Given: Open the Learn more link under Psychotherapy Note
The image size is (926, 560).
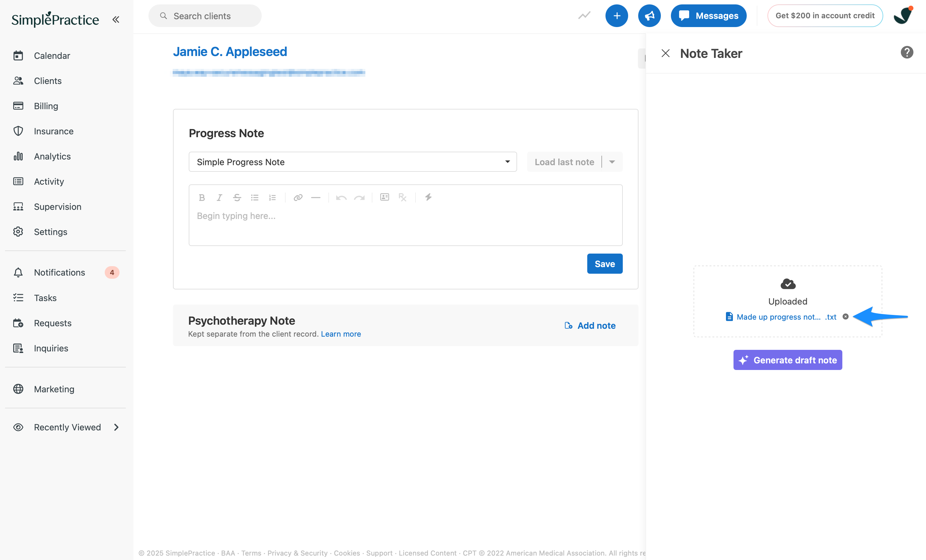Looking at the screenshot, I should (340, 334).
